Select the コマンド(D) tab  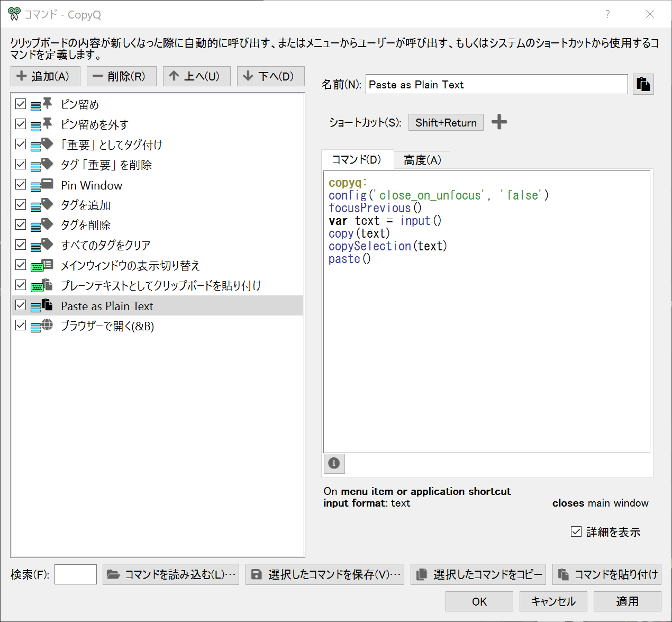click(357, 160)
